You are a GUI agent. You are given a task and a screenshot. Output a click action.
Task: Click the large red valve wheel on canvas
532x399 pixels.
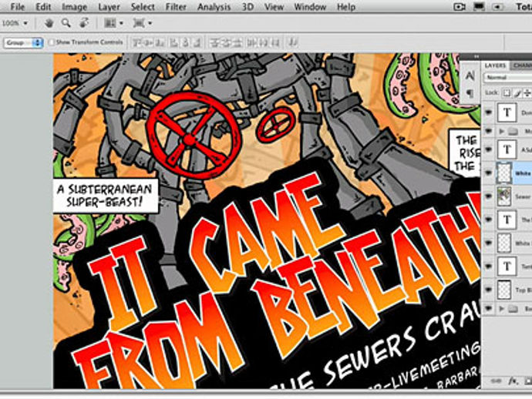194,136
